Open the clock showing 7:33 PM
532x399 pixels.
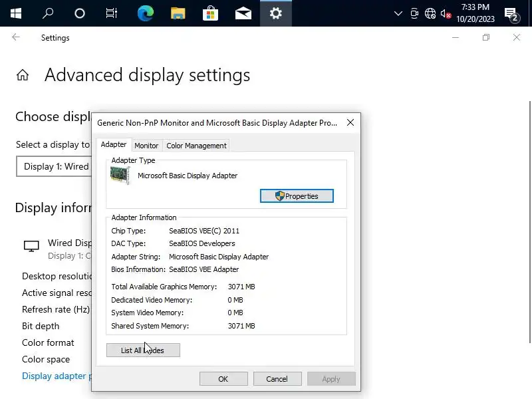(x=475, y=13)
